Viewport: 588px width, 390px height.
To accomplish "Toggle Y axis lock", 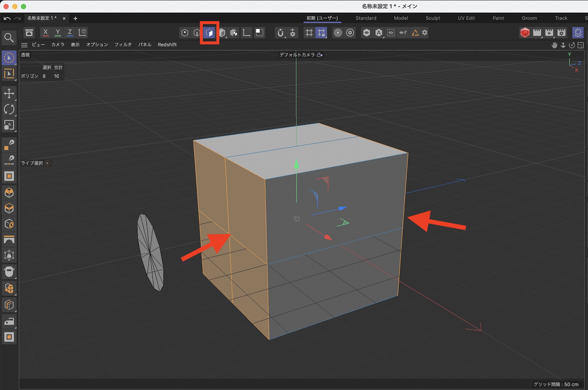I will 58,33.
